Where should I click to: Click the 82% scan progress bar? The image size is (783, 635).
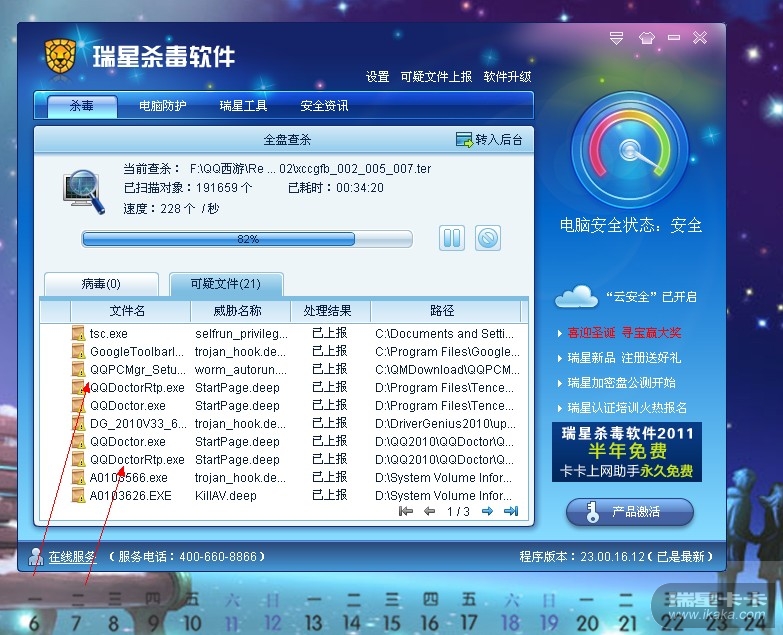click(x=247, y=239)
